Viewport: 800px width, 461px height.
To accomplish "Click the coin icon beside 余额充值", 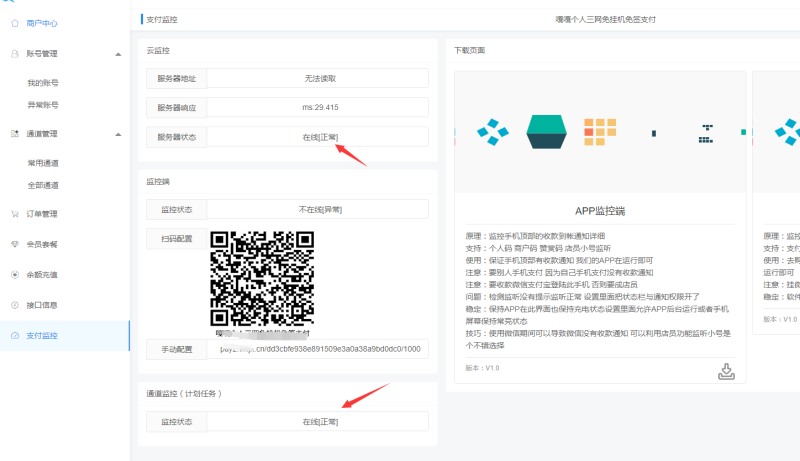I will (x=15, y=274).
